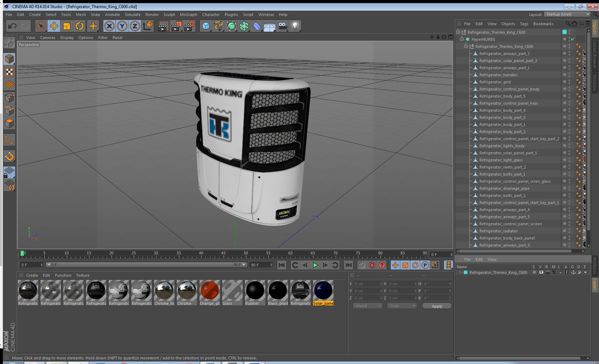Enable the Axis mode L-shaped icon

(x=9, y=140)
